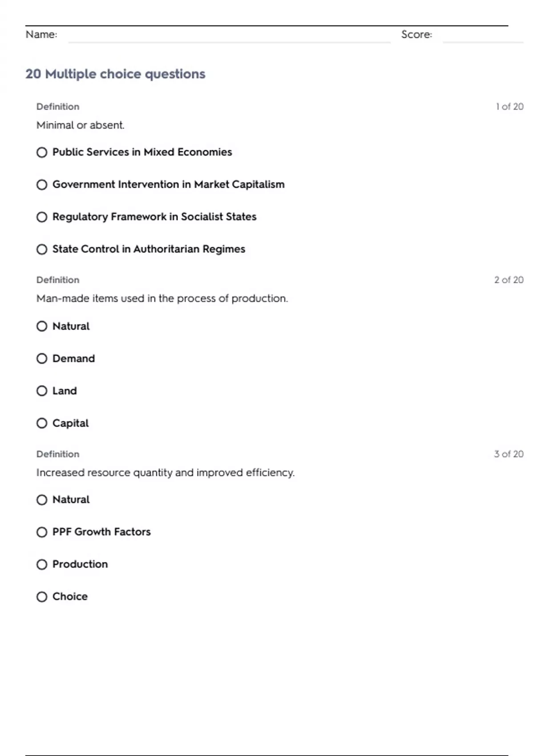The width and height of the screenshot is (534, 756).
Task: Choose 'Natural' for the increased resource question
Action: [42, 500]
